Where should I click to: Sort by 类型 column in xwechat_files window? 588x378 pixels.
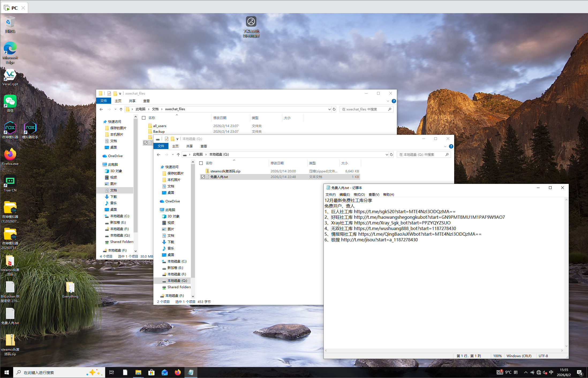click(266, 118)
